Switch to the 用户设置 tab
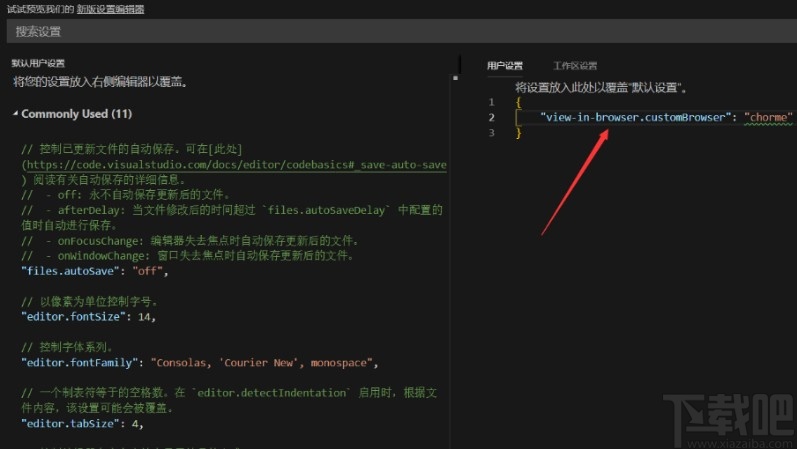The image size is (797, 449). click(x=505, y=66)
